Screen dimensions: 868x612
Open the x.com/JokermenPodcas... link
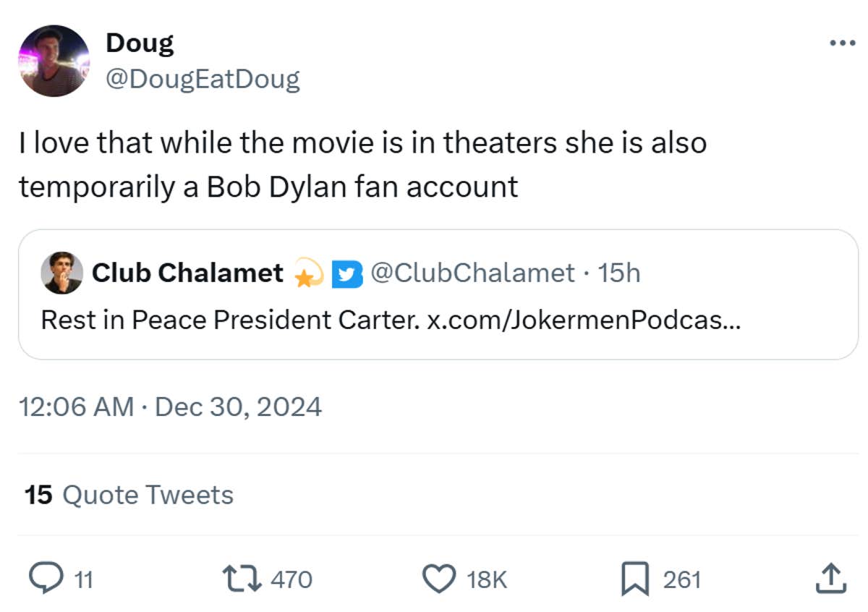click(584, 319)
